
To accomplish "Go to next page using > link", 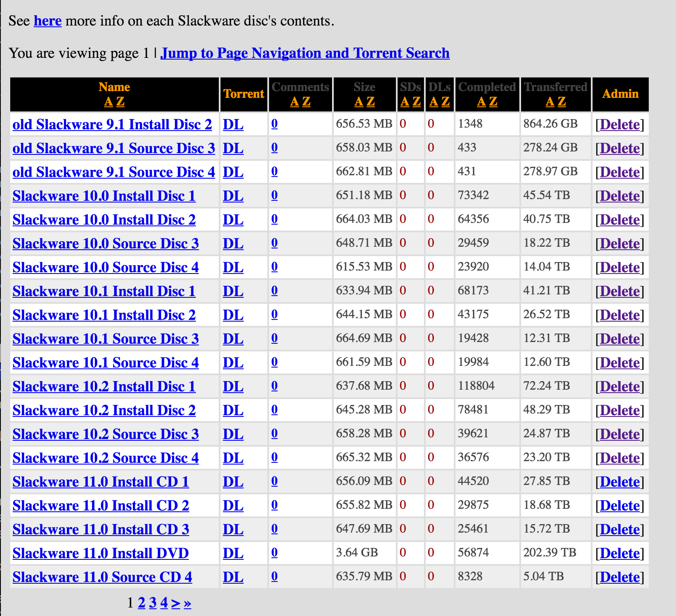I will pyautogui.click(x=176, y=602).
